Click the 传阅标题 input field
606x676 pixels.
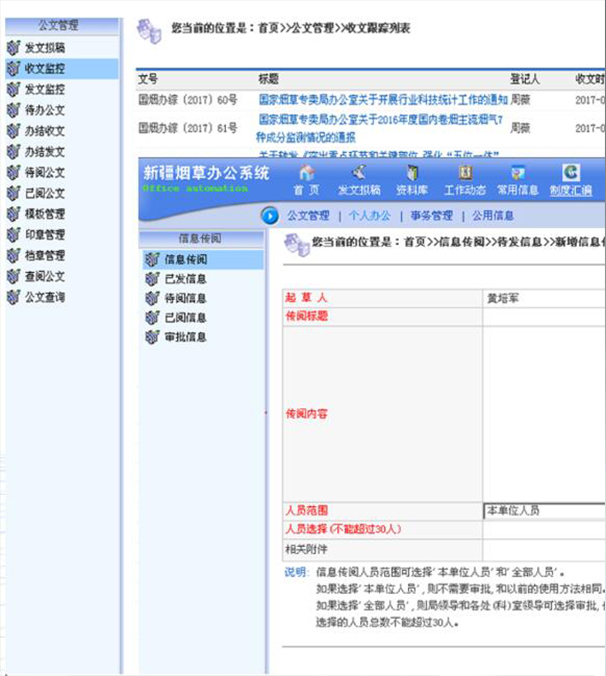point(544,316)
